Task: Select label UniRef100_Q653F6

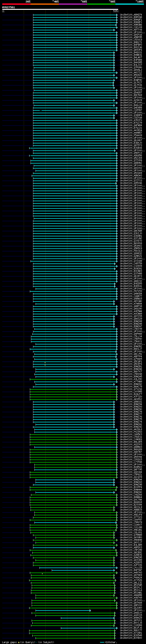Action: tap(131, 50)
